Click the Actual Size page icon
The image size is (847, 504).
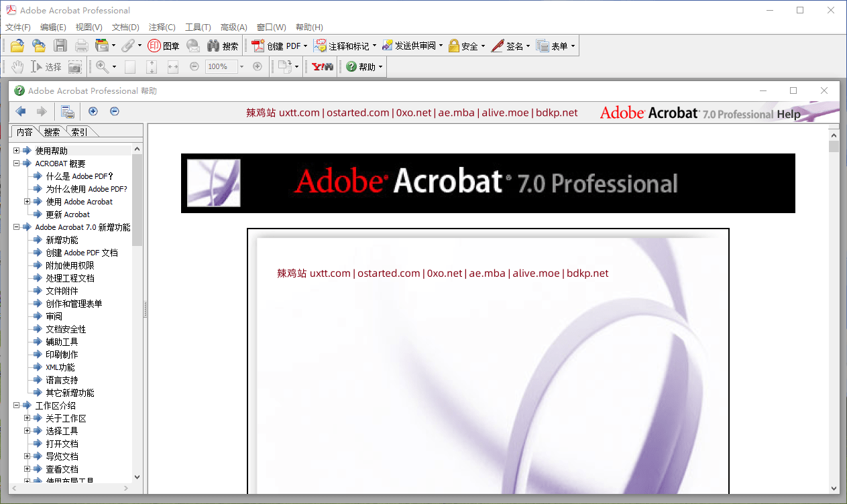[130, 66]
